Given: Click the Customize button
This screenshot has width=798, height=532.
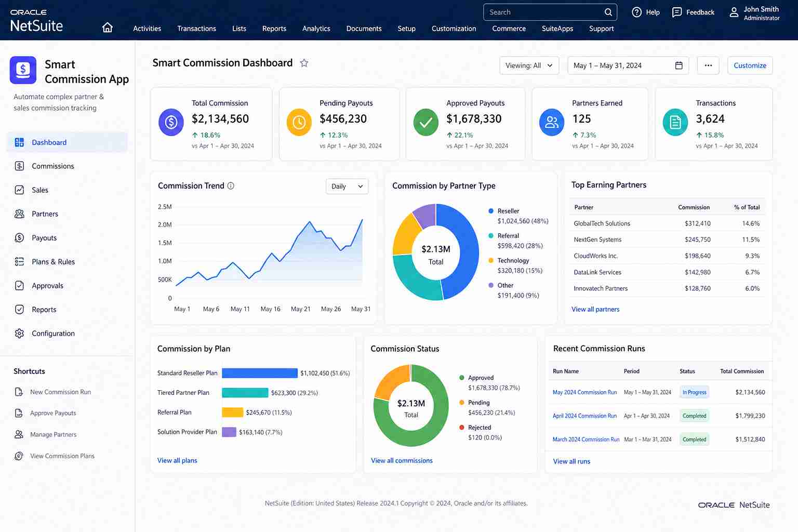Looking at the screenshot, I should pyautogui.click(x=750, y=65).
